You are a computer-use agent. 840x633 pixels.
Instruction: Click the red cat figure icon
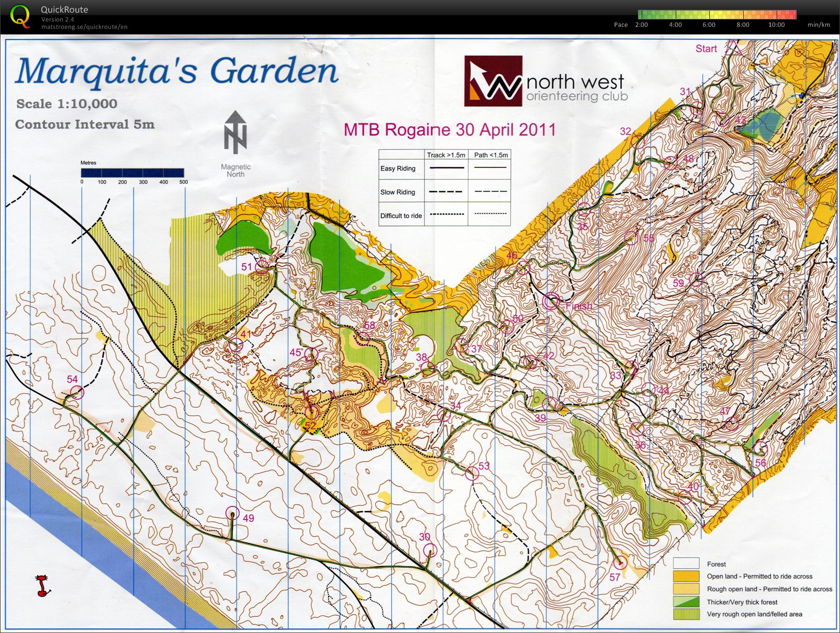pos(43,585)
